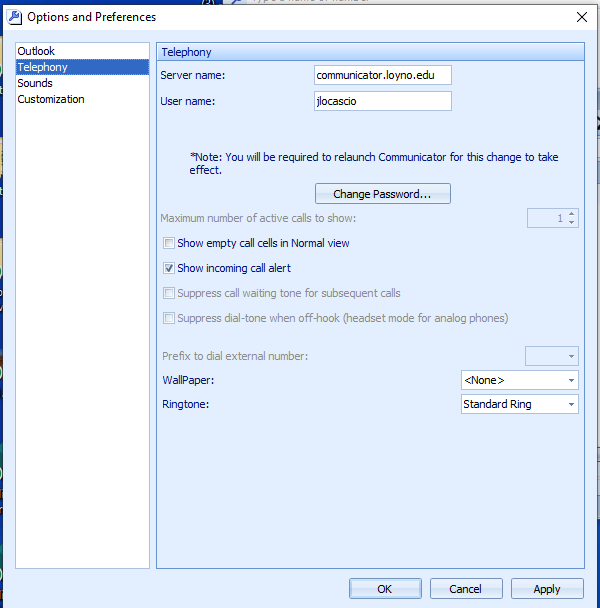Click the Options and Preferences title icon
Image resolution: width=600 pixels, height=608 pixels.
pos(15,17)
